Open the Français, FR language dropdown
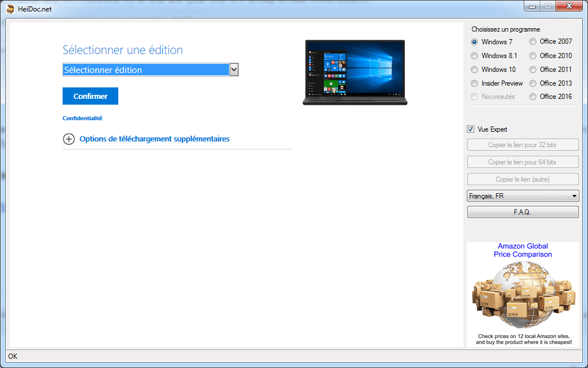588x368 pixels. click(x=523, y=196)
